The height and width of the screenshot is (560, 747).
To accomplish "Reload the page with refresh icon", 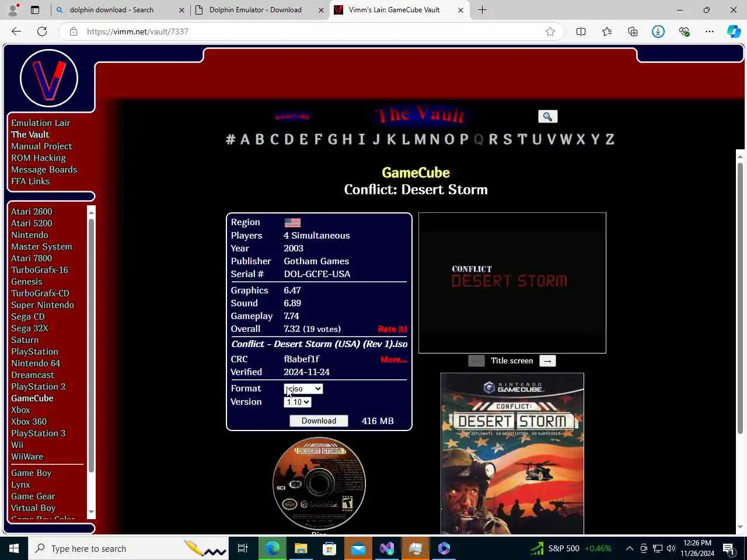I will (x=42, y=32).
